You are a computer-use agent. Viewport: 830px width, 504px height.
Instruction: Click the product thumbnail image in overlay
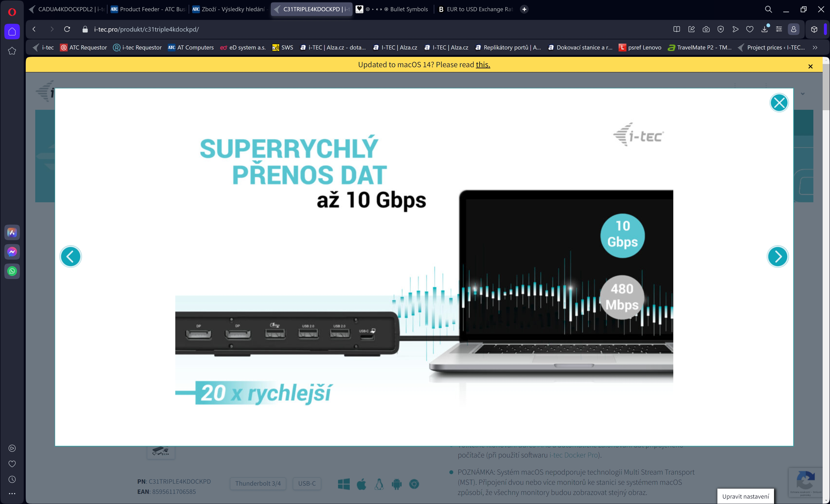click(x=160, y=452)
